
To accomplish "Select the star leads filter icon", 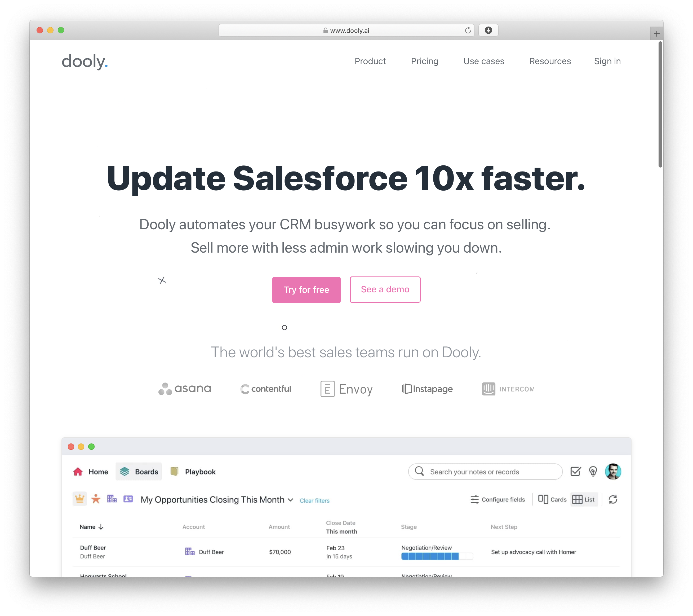I will pos(96,499).
